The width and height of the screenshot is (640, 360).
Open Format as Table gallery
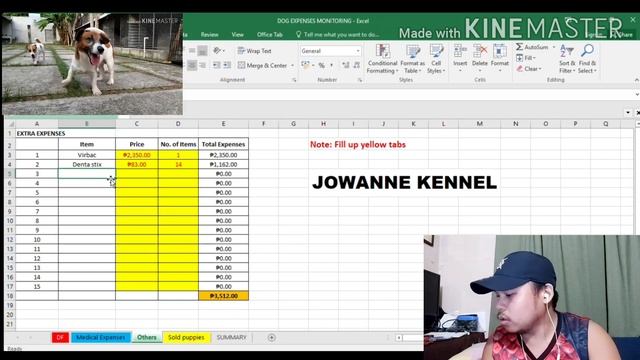pyautogui.click(x=412, y=59)
